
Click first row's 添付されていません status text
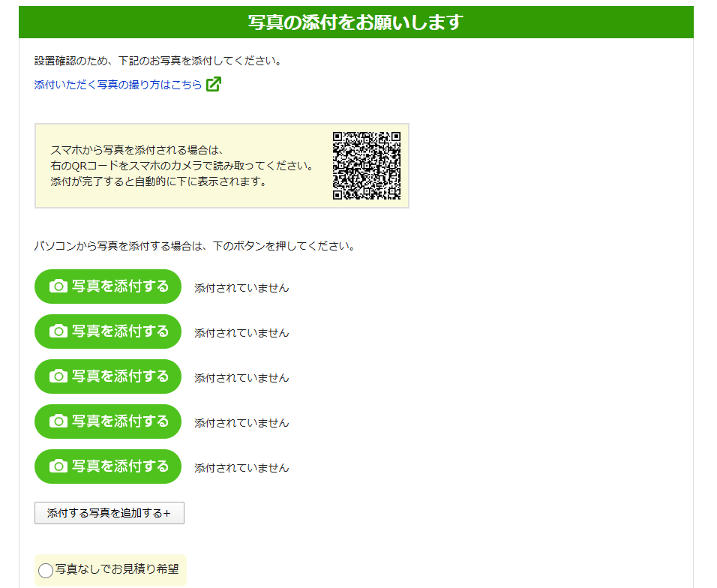click(241, 288)
